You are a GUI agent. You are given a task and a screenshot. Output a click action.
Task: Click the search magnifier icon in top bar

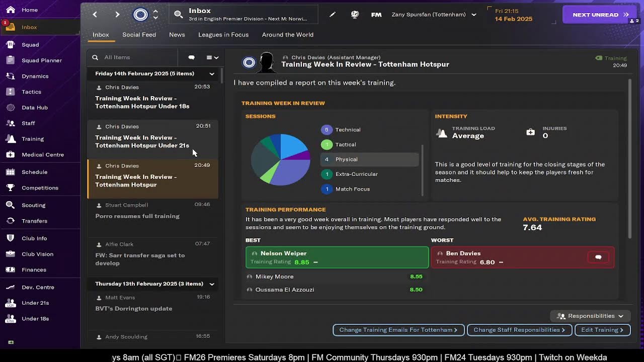coord(179,15)
